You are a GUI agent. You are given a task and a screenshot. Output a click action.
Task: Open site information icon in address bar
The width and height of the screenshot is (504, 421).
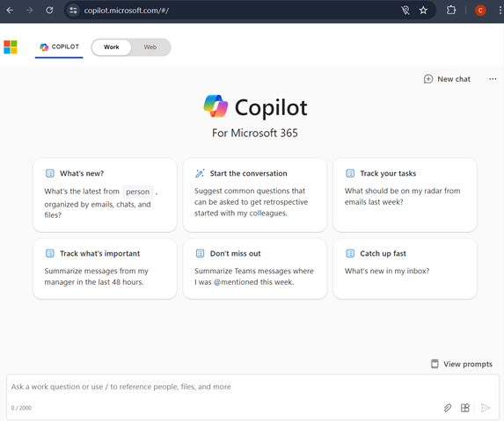73,11
